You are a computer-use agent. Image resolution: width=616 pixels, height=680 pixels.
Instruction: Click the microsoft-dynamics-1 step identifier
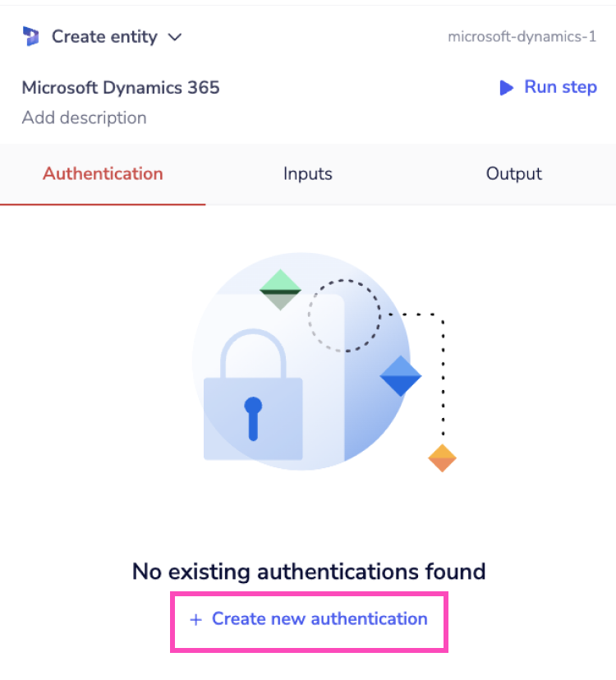[523, 37]
